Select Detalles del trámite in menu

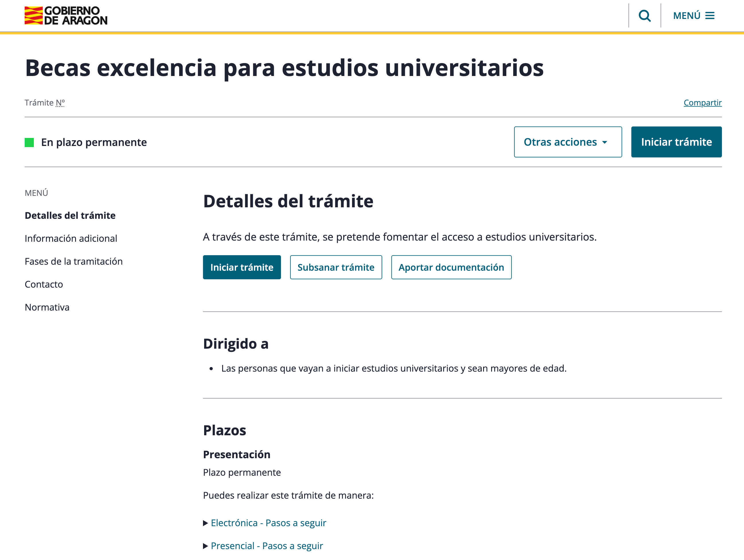point(70,215)
